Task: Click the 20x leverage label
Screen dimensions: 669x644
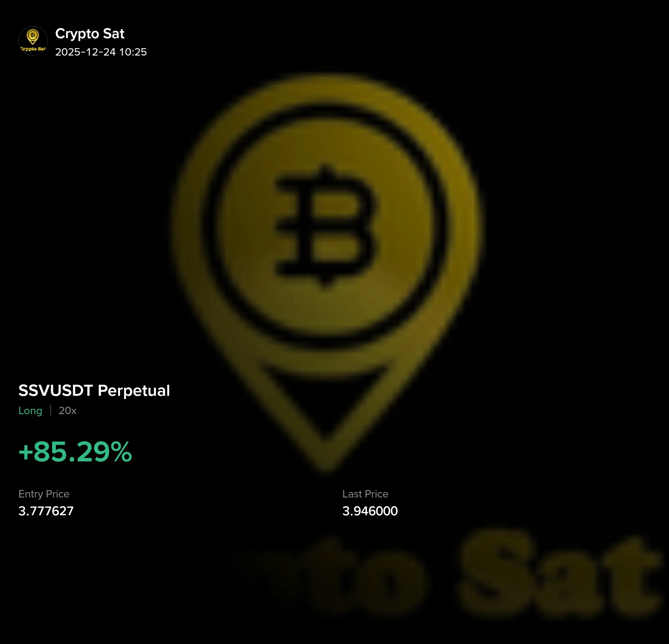Action: click(x=68, y=410)
